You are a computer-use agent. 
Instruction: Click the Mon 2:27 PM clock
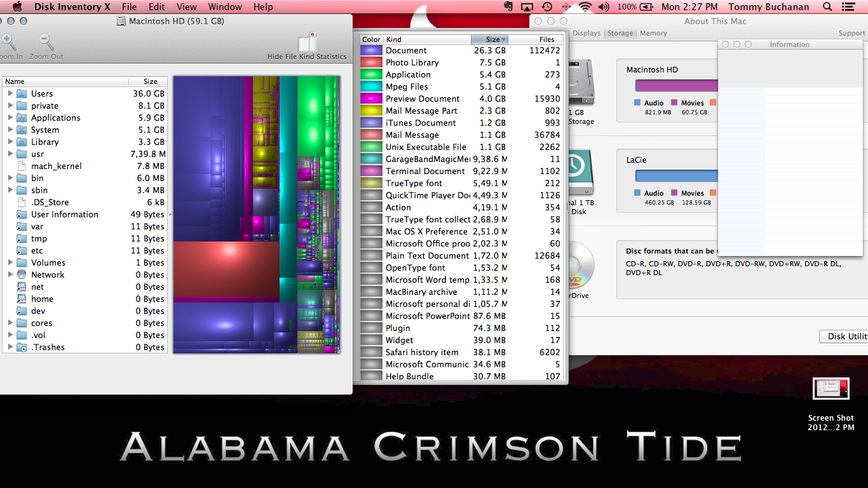click(689, 7)
